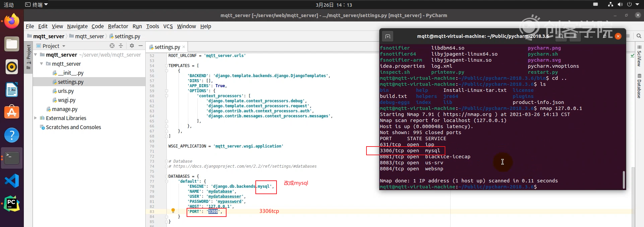Switch to the PyCharm dock icon
The height and width of the screenshot is (227, 644).
pyautogui.click(x=12, y=204)
